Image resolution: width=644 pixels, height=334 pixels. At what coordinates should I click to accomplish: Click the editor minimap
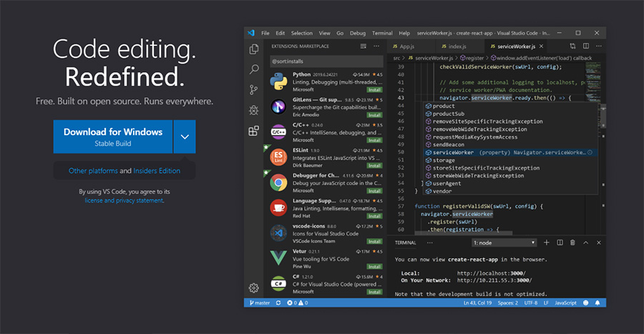593,82
